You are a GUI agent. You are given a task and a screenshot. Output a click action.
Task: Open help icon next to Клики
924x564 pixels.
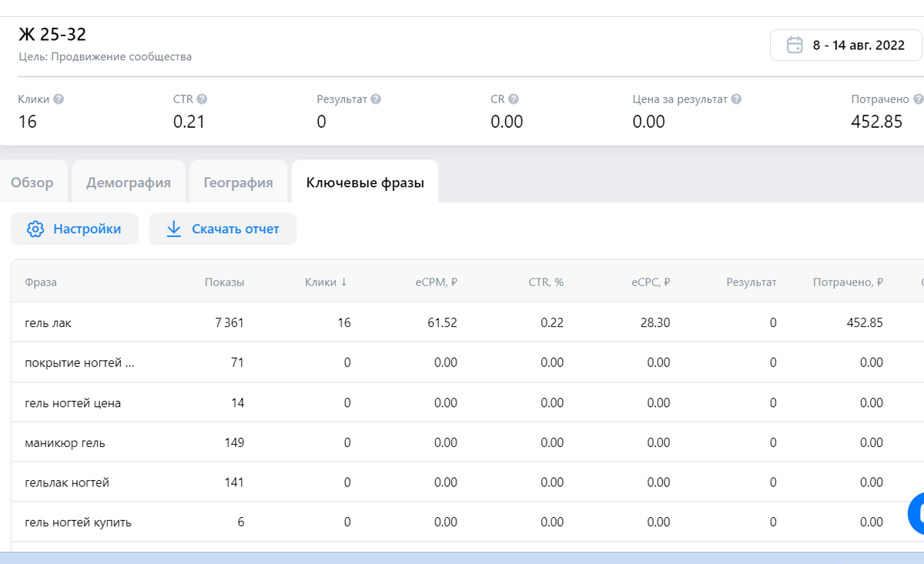point(59,99)
